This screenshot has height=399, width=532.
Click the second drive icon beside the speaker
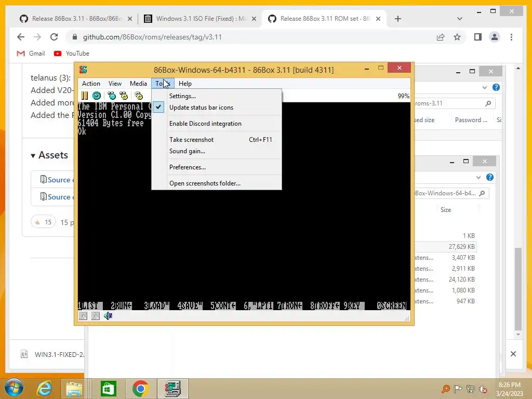(x=96, y=316)
